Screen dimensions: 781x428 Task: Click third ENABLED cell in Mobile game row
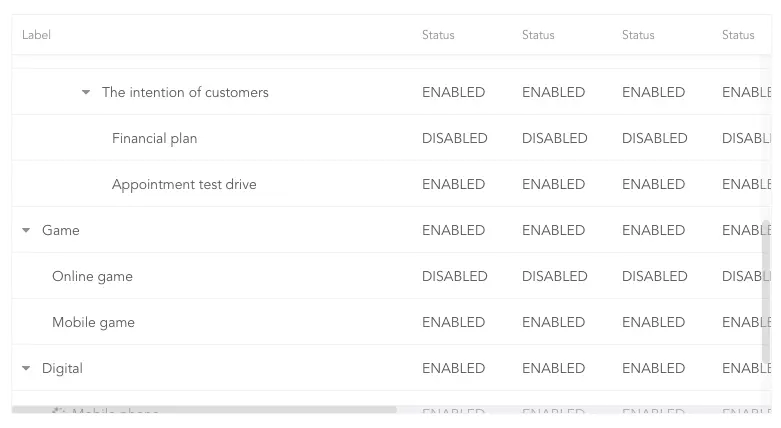653,322
